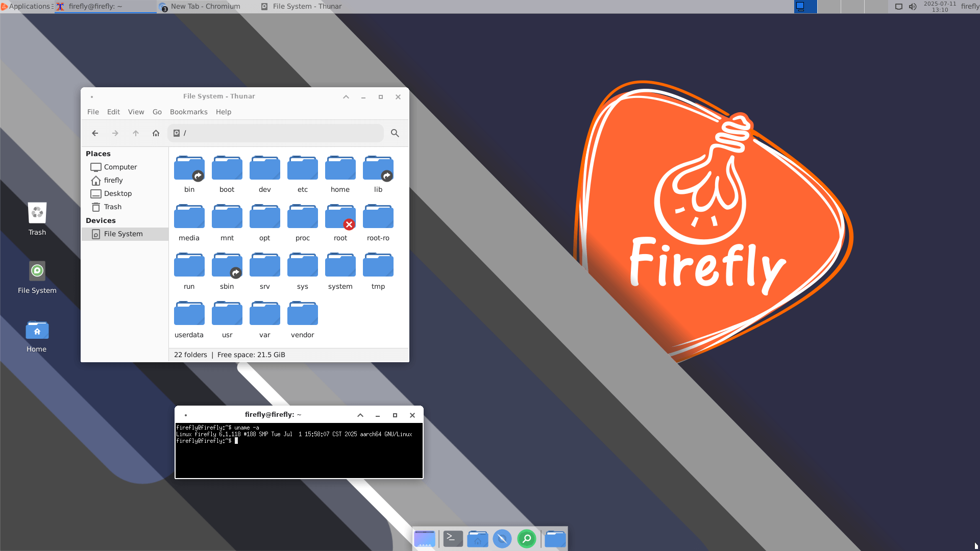Click the File System desktop icon
980x551 pixels.
pyautogui.click(x=37, y=278)
